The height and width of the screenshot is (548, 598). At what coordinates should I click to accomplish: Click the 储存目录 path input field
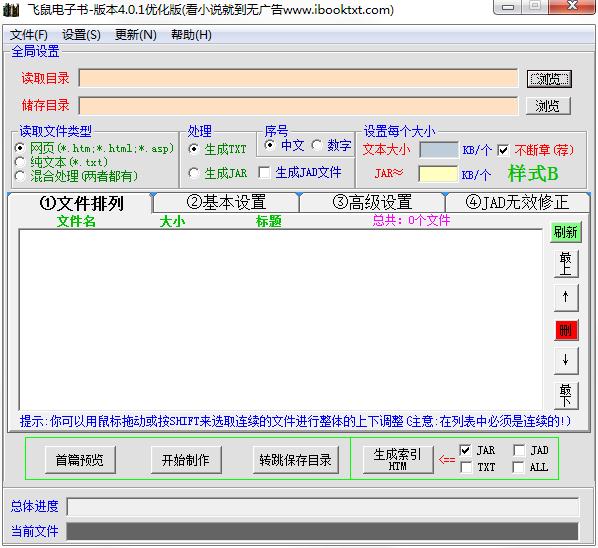(298, 106)
